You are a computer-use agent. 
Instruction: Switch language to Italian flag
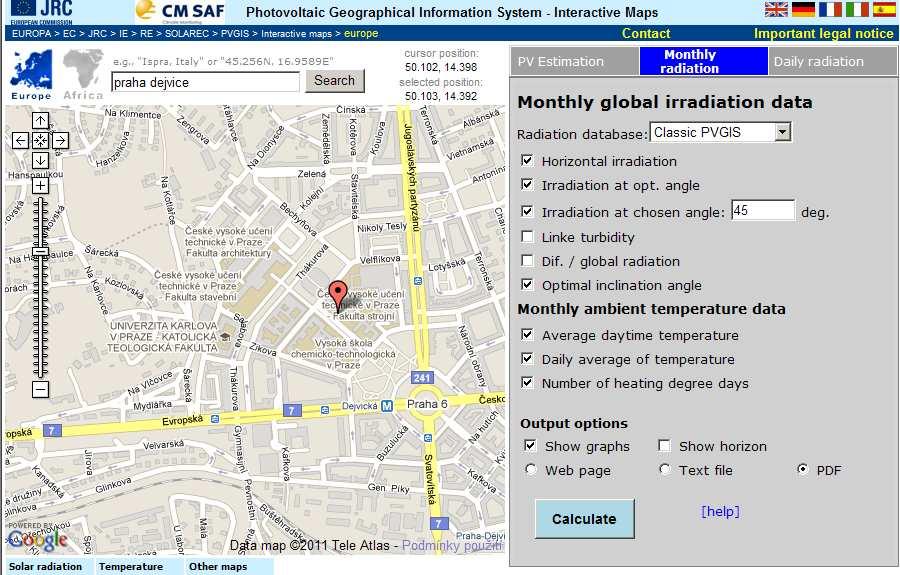pos(857,9)
